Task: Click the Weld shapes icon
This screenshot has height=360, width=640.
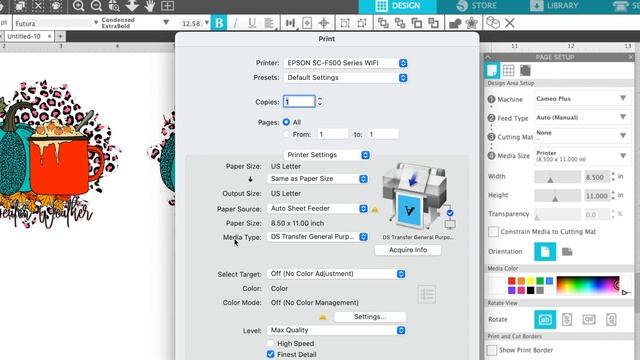Action: (x=455, y=23)
